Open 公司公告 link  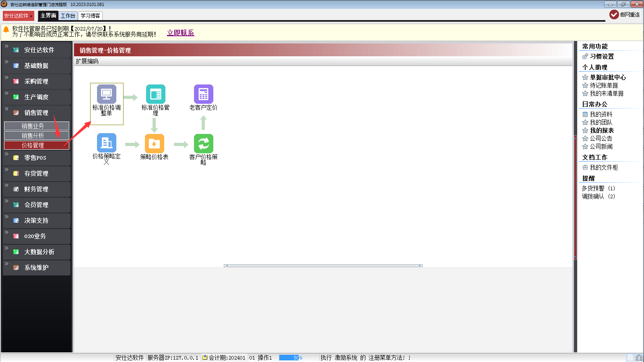tap(601, 138)
